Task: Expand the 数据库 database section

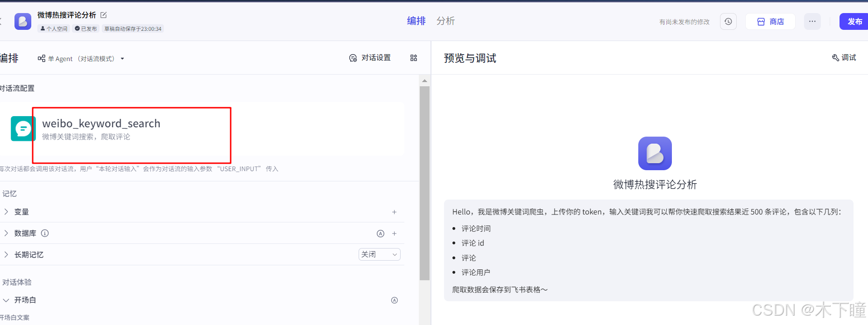Action: [6, 233]
